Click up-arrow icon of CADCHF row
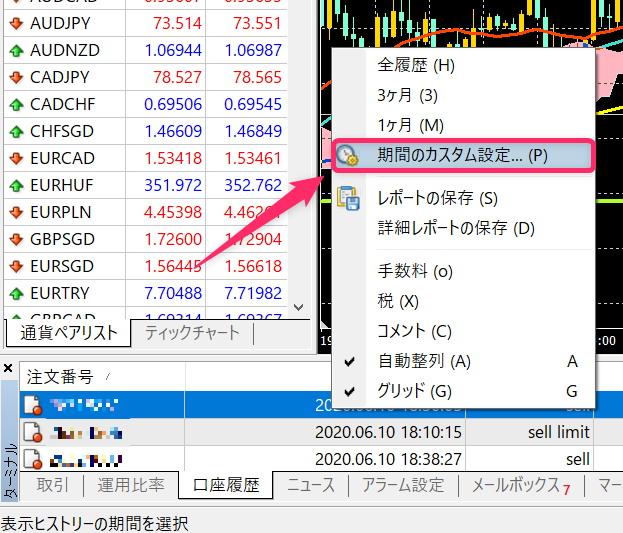 (x=16, y=104)
